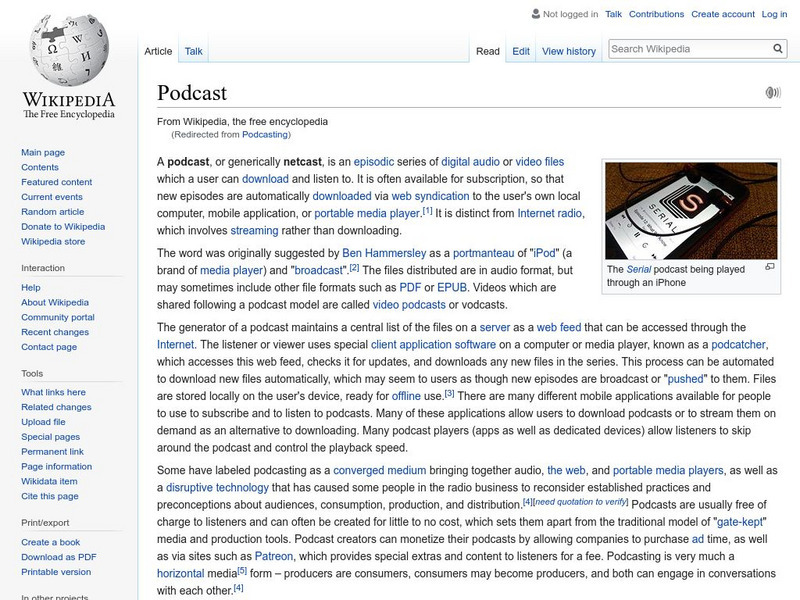Click into the Search Wikipedia field
The image size is (800, 600).
tap(690, 49)
